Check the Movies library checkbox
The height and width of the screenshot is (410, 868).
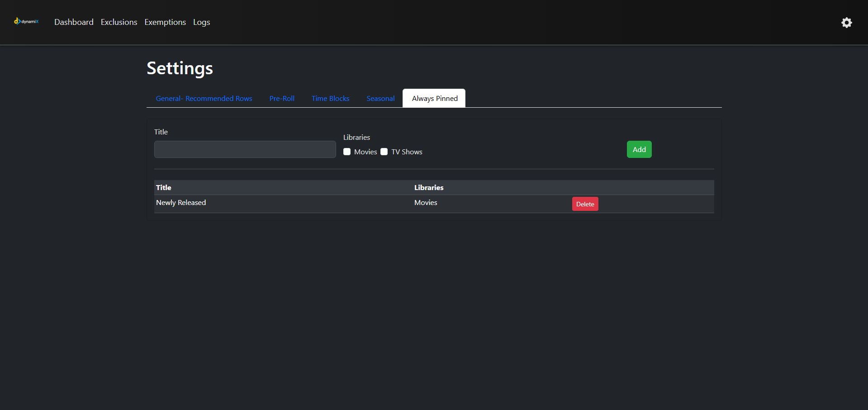click(x=347, y=152)
